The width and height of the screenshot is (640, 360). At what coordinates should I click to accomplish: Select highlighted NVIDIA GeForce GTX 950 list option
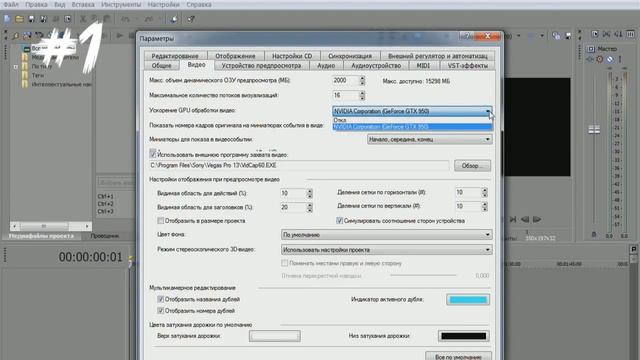pos(412,127)
